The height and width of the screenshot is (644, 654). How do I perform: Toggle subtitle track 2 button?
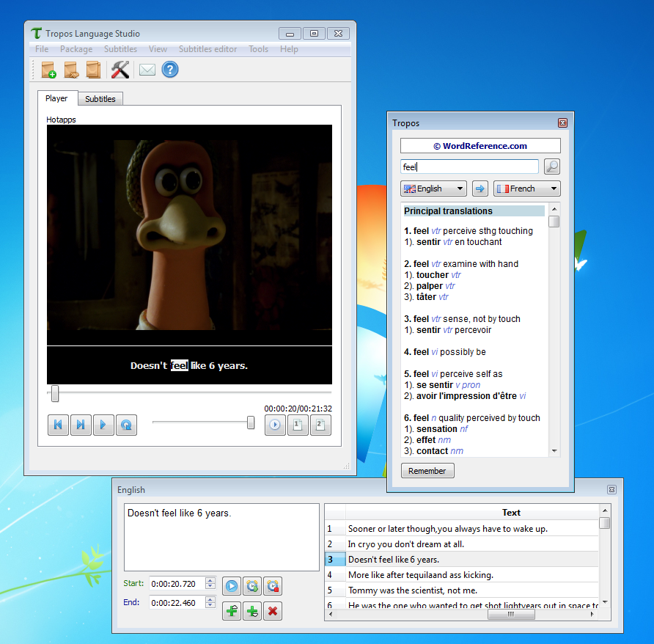[x=320, y=425]
